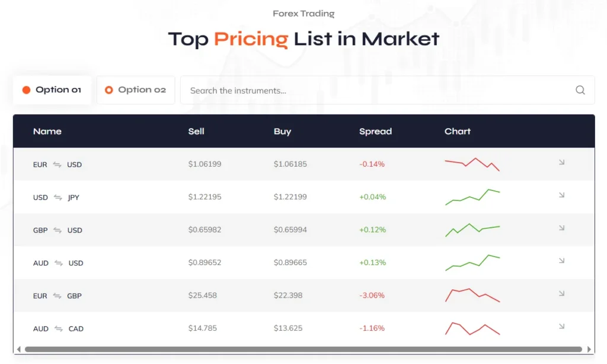Click the Name column header
This screenshot has width=607, height=364.
[x=47, y=131]
